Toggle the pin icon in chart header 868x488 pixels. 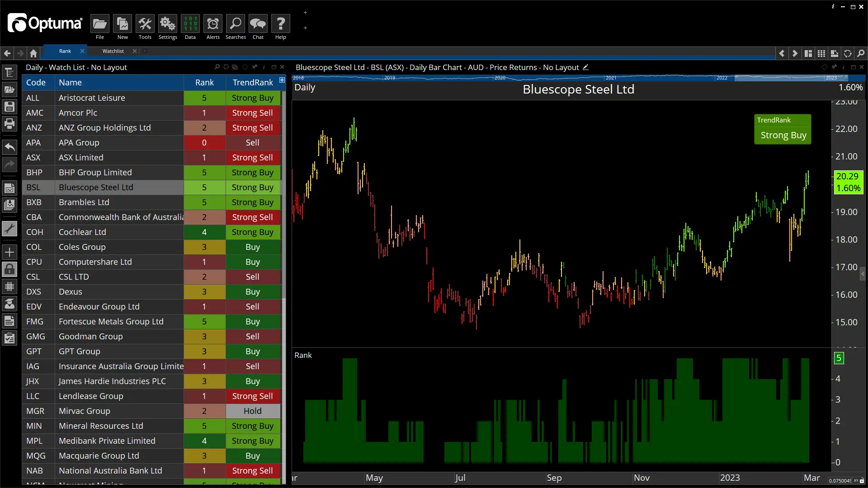tap(834, 67)
